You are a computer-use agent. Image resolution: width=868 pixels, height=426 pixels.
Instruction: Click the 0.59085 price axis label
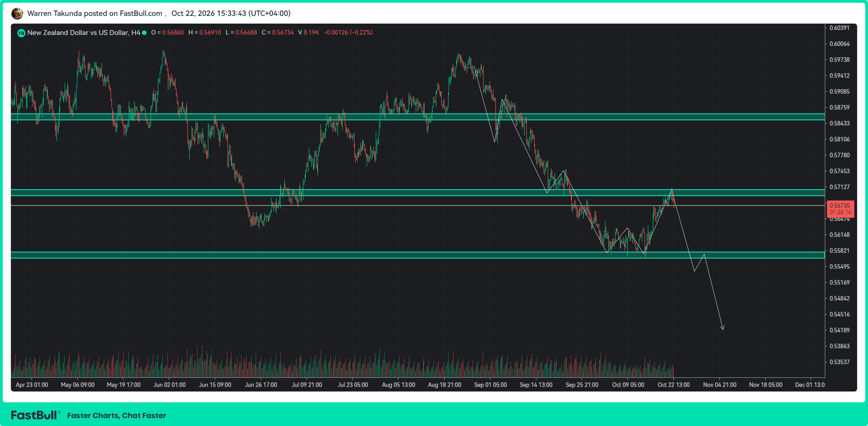[839, 91]
